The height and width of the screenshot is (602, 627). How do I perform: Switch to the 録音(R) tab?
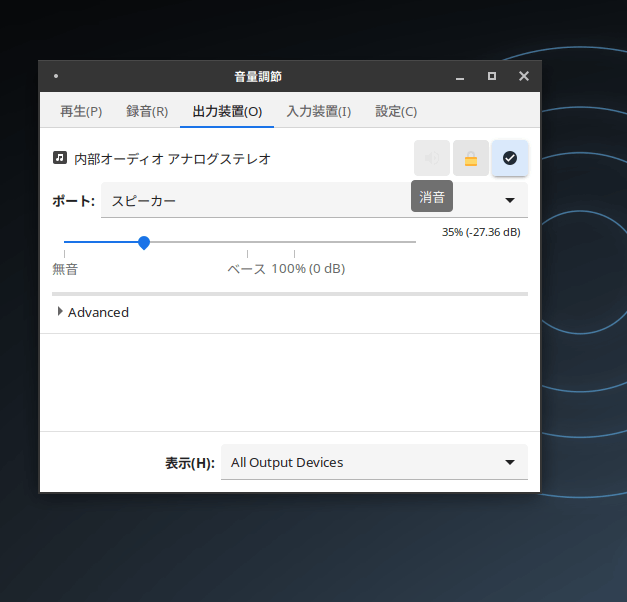point(147,111)
